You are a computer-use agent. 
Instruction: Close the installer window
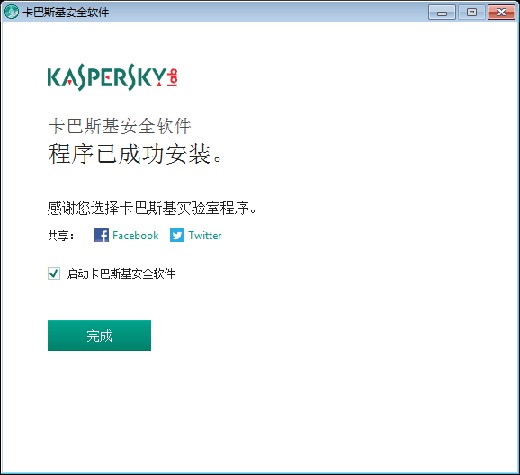501,12
